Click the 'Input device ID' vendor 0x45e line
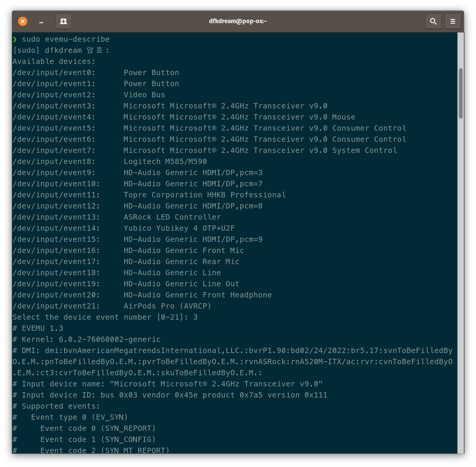Image resolution: width=476 pixels, height=467 pixels. coord(170,395)
